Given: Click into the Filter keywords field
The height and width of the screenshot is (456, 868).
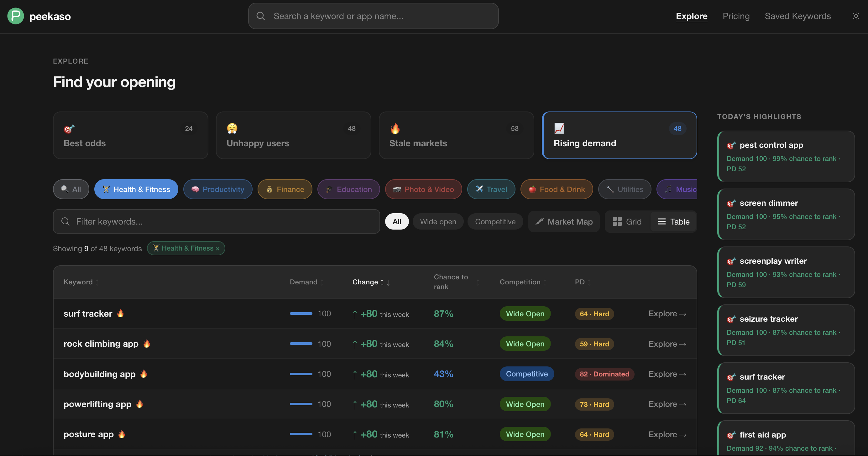Looking at the screenshot, I should point(216,221).
